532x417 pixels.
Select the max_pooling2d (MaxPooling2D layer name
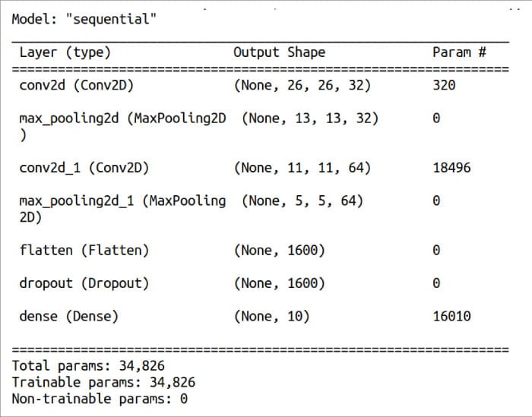(122, 118)
